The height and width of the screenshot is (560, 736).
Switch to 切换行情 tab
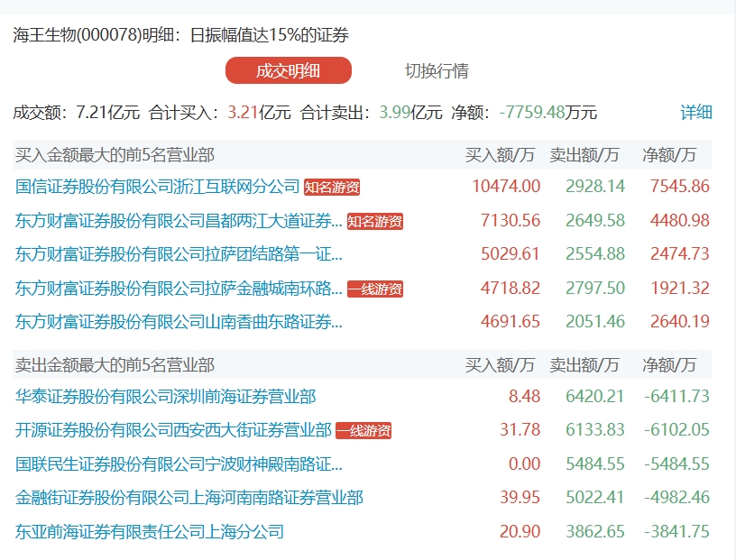[x=437, y=71]
